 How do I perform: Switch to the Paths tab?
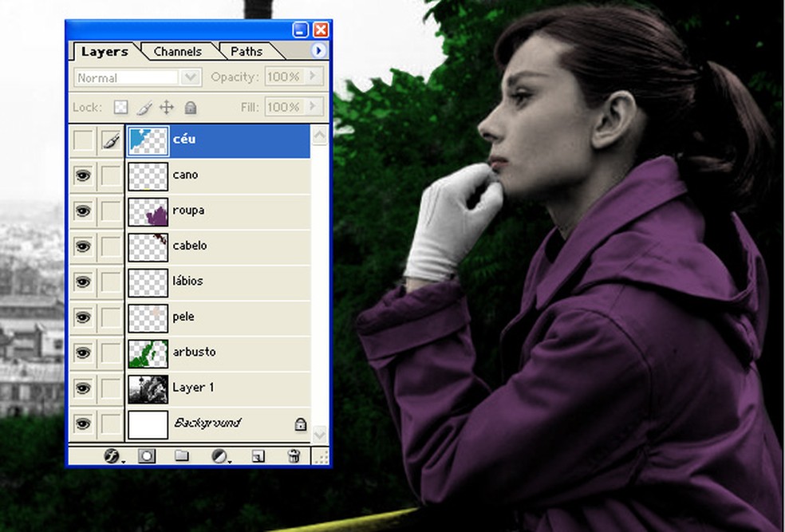pos(247,51)
